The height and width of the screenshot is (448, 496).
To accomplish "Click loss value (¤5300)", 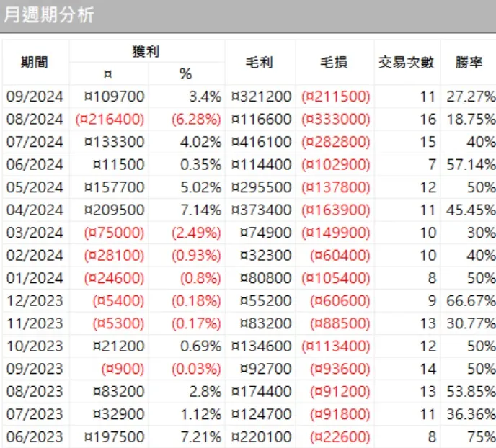I will (119, 323).
